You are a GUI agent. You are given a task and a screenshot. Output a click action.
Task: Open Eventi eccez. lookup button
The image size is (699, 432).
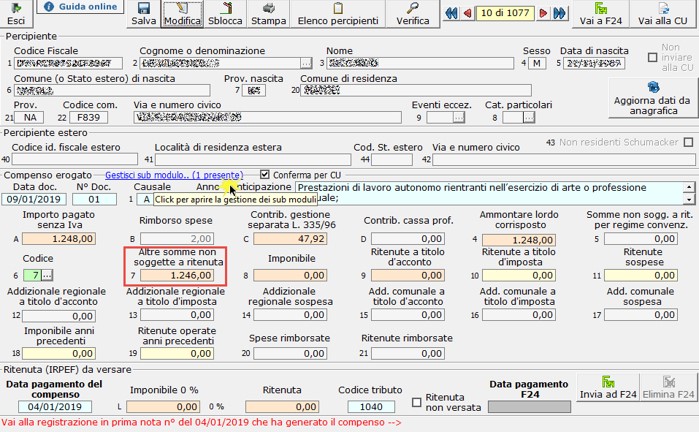pyautogui.click(x=459, y=117)
